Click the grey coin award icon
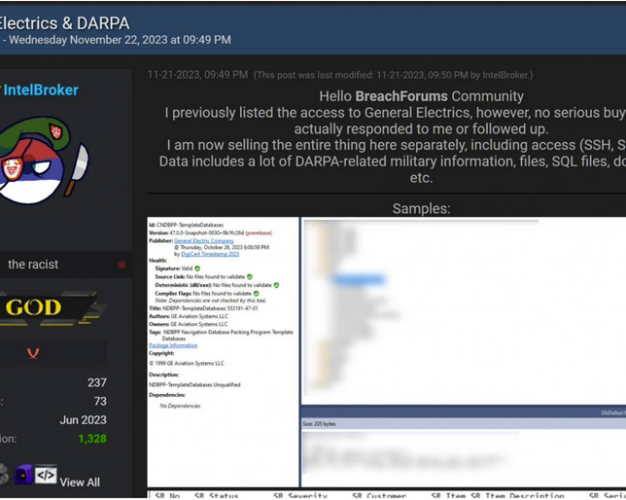626x500 pixels. (4, 474)
